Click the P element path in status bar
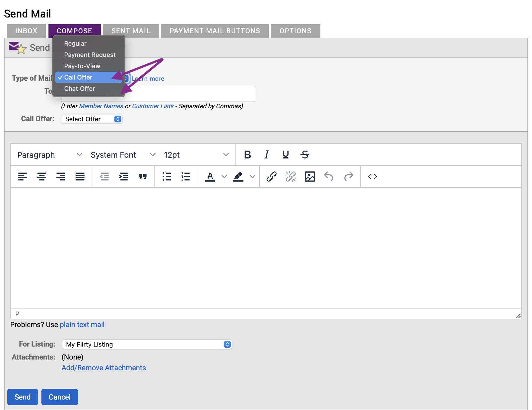532x410 pixels. click(17, 314)
